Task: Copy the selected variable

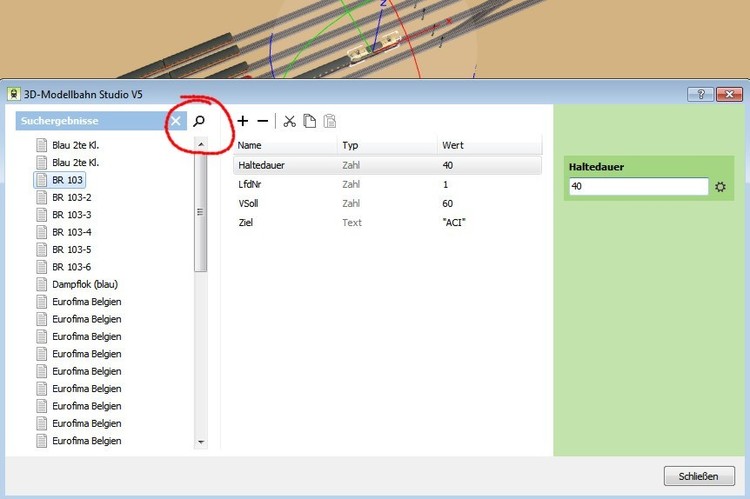Action: click(309, 122)
